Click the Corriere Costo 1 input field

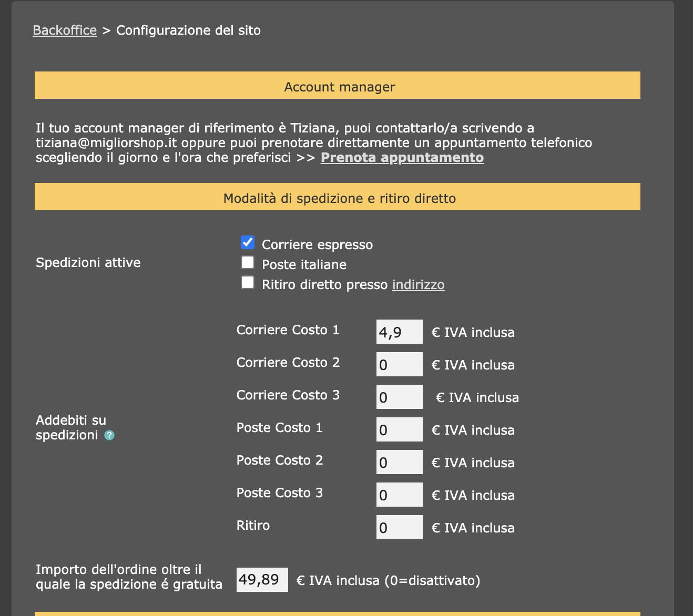[x=399, y=332]
